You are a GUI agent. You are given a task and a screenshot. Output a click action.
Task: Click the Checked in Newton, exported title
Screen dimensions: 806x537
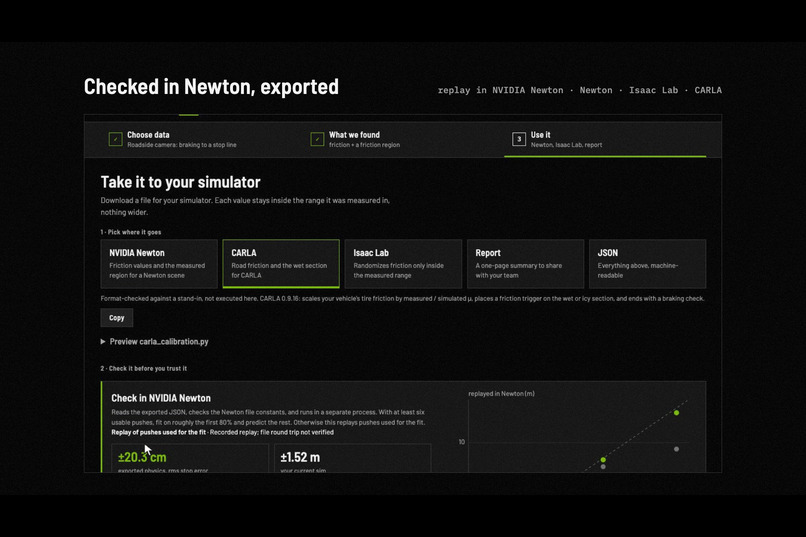[211, 87]
